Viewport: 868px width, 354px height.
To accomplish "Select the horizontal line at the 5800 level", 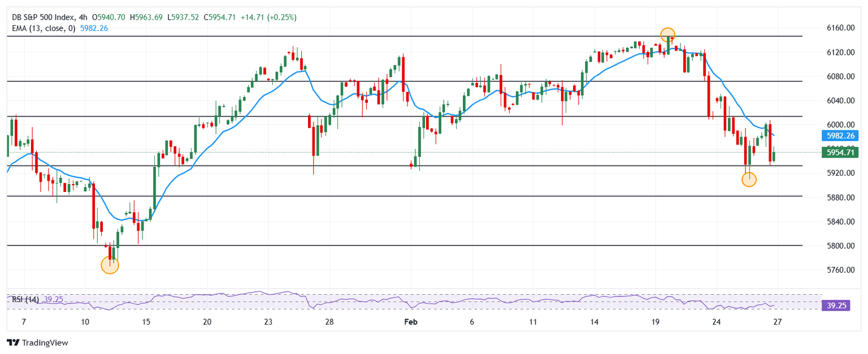I will [x=396, y=246].
